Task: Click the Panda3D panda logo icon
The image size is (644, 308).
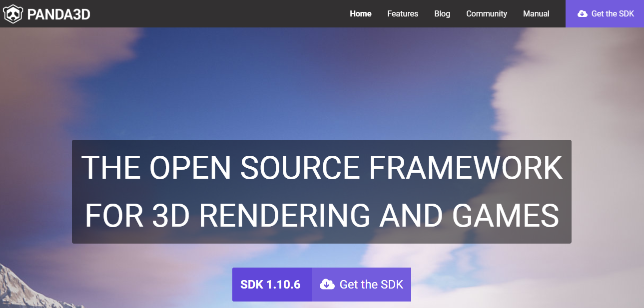Action: click(12, 14)
